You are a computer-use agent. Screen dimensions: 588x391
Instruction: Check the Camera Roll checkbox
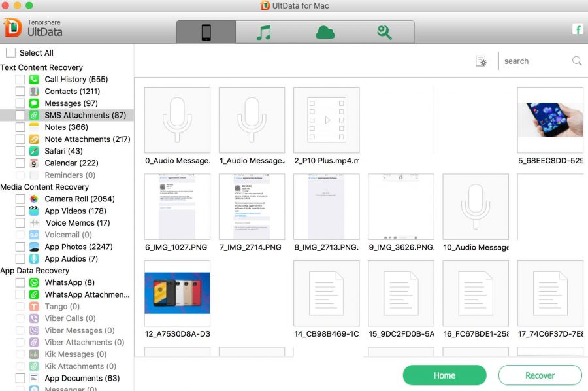[20, 199]
